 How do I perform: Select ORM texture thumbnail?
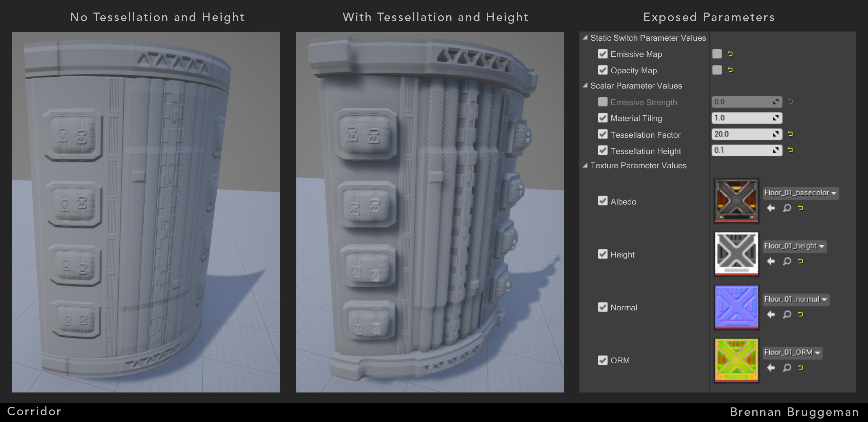[x=736, y=360]
